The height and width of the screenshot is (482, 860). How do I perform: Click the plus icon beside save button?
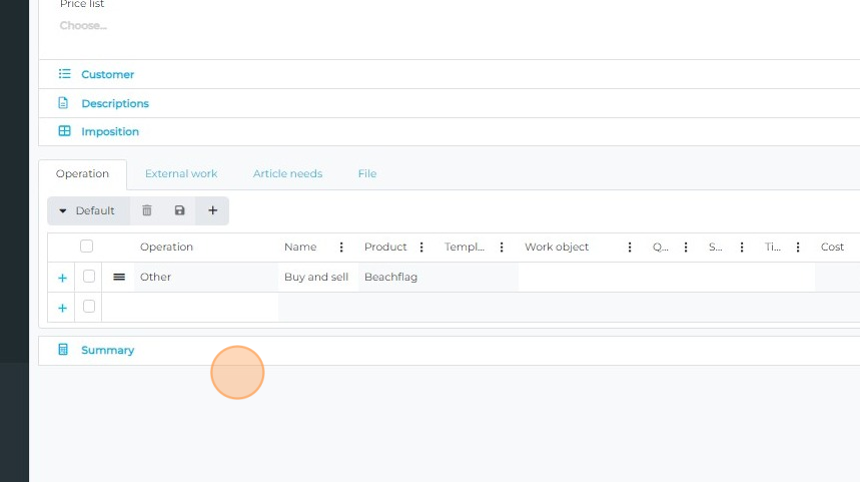(x=212, y=211)
